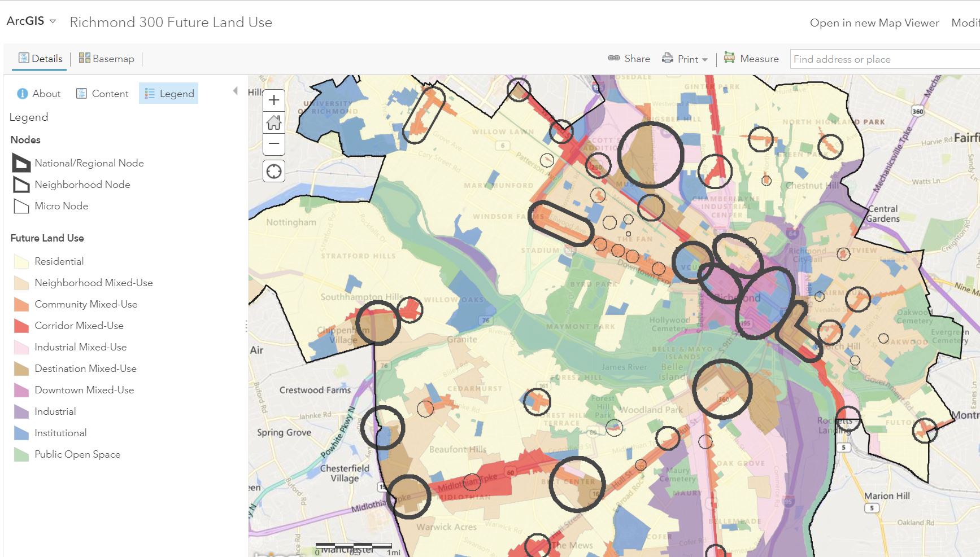Click the Institutional legend swatch
Image resolution: width=980 pixels, height=557 pixels.
click(x=21, y=433)
